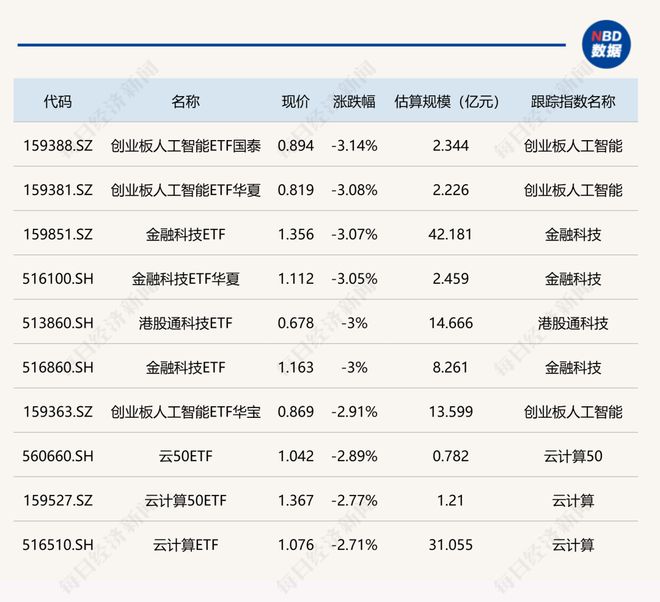The width and height of the screenshot is (660, 602).
Task: Click the price 0.869
Action: pos(295,412)
